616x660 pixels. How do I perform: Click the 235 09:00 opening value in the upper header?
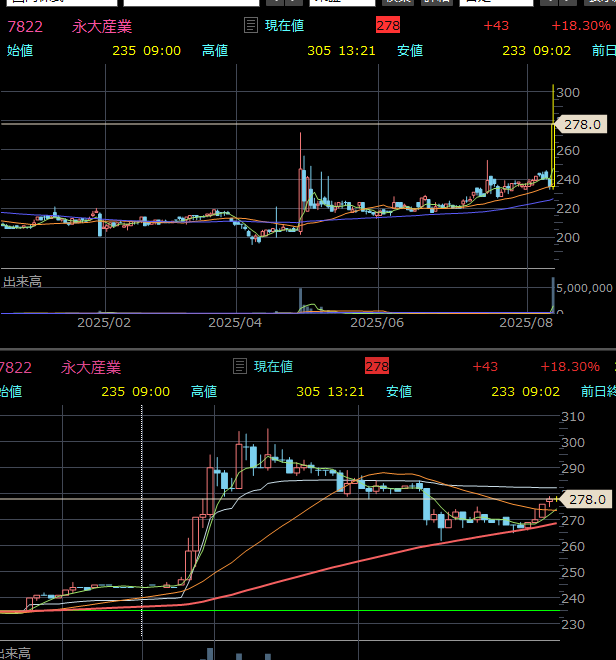147,51
